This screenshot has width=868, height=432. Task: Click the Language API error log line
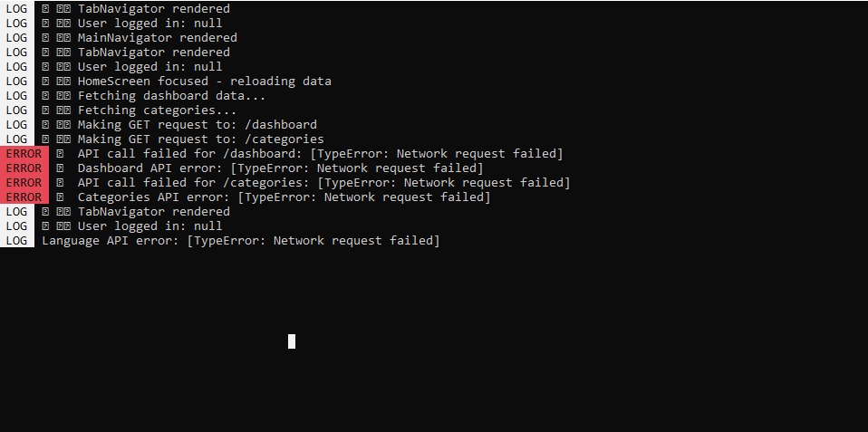click(x=240, y=241)
